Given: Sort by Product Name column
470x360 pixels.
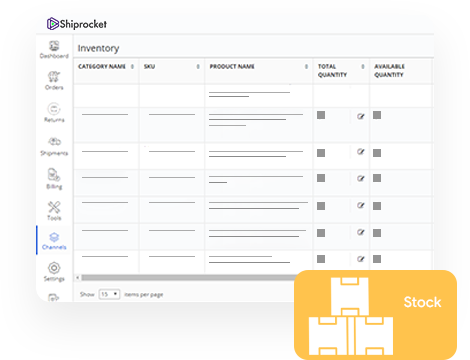Looking at the screenshot, I should (306, 66).
